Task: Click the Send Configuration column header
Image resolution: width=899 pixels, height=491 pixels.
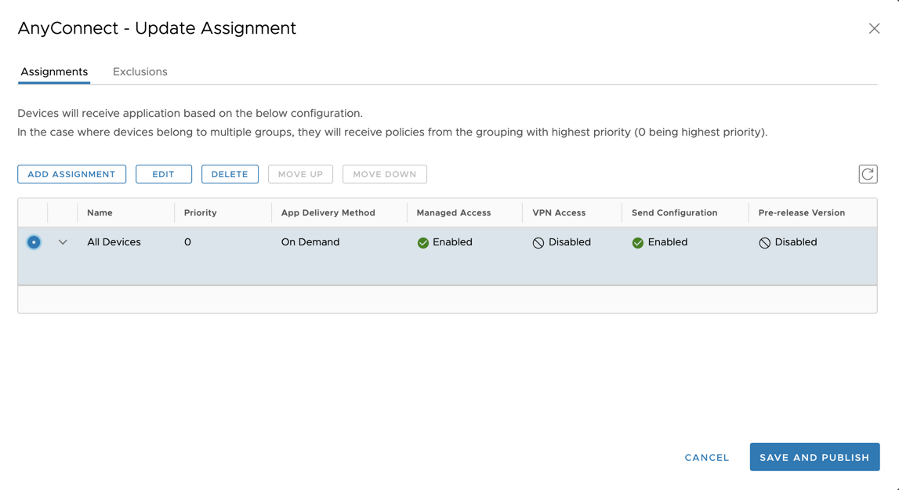Action: tap(674, 212)
